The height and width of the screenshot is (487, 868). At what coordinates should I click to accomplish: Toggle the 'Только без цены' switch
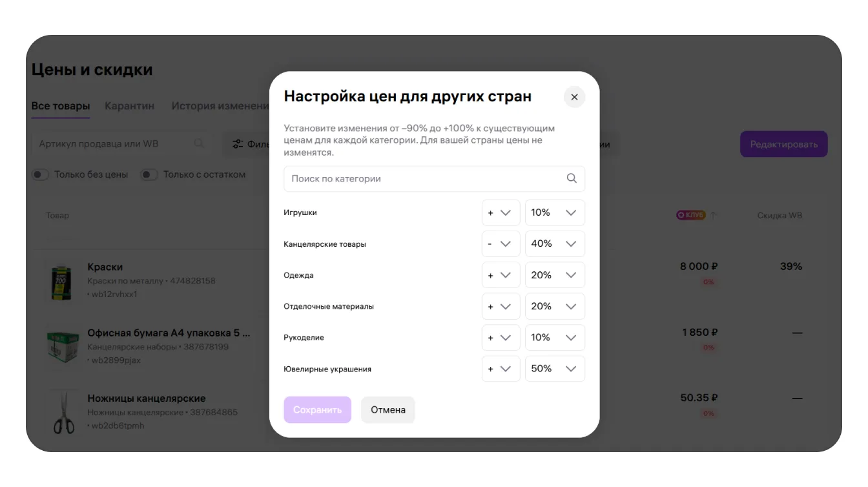click(41, 174)
